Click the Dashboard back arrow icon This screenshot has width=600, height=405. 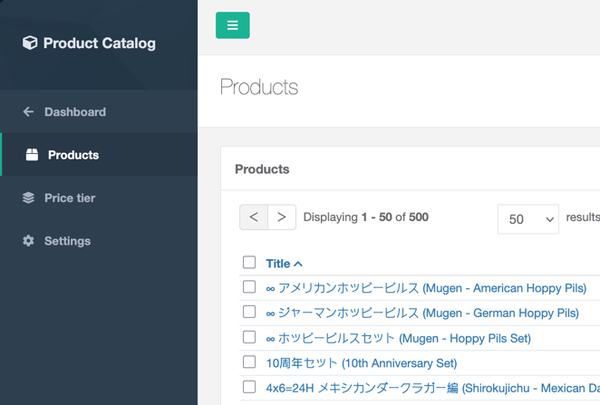[28, 112]
